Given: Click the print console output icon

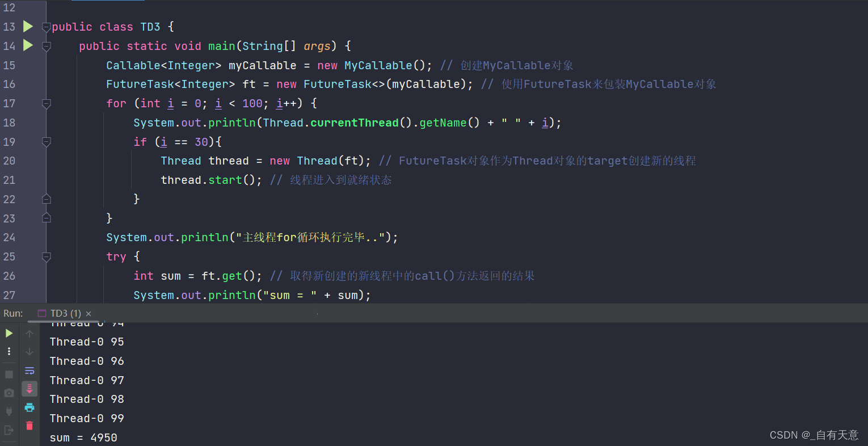Looking at the screenshot, I should 30,407.
